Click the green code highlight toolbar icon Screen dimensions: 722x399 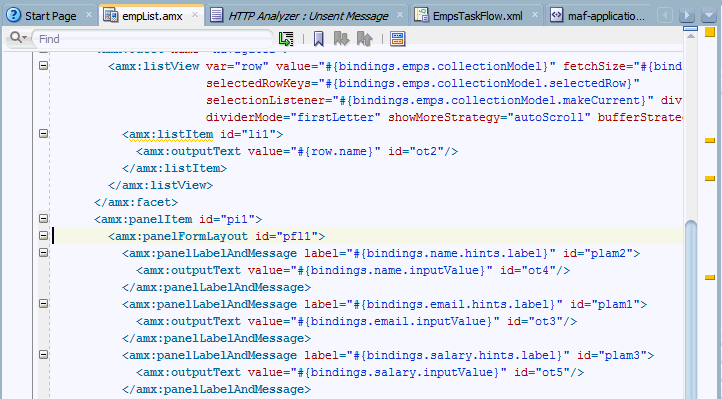[286, 39]
